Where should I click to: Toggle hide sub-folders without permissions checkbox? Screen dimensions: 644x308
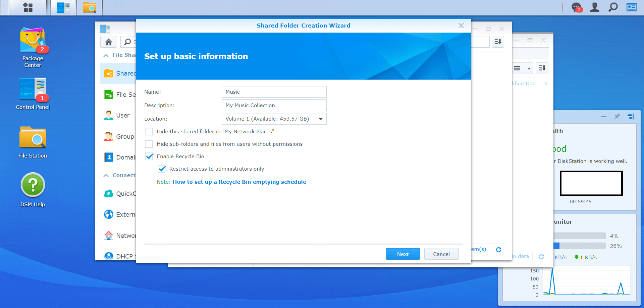click(149, 144)
